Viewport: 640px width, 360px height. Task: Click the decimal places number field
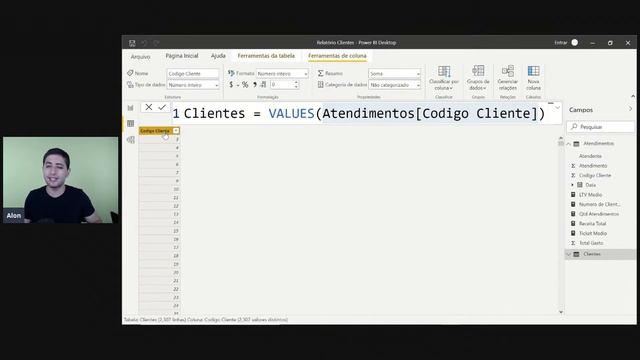point(282,84)
